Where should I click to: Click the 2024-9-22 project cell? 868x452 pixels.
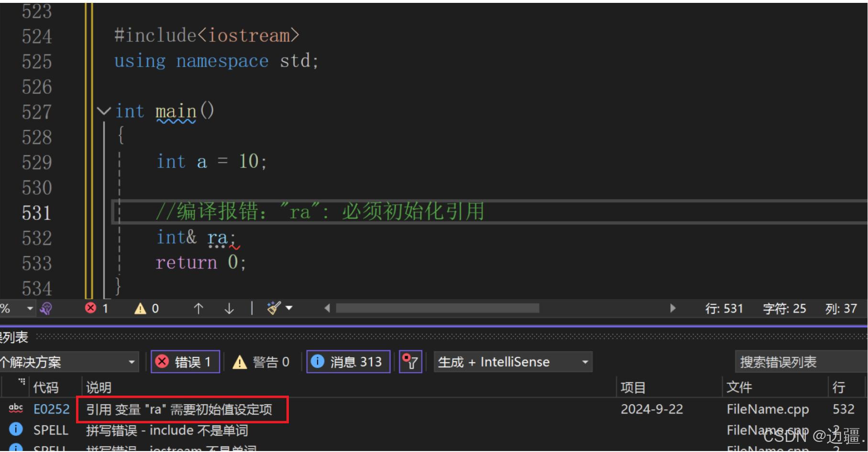(652, 409)
